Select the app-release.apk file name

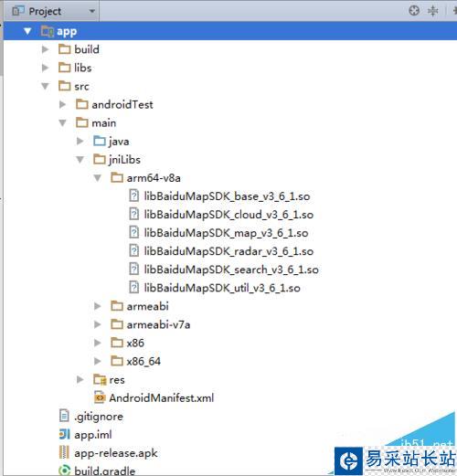coord(116,453)
